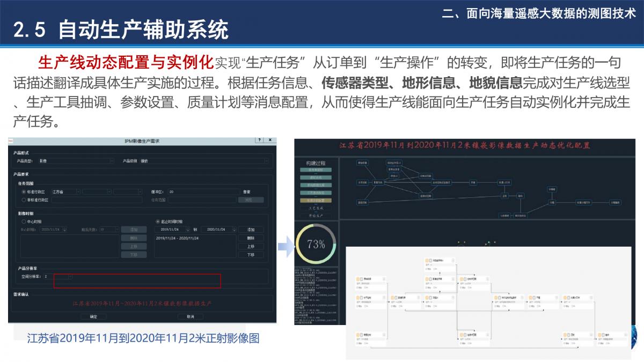Click 添加 next to the end date
644x362 pixels.
[251, 230]
